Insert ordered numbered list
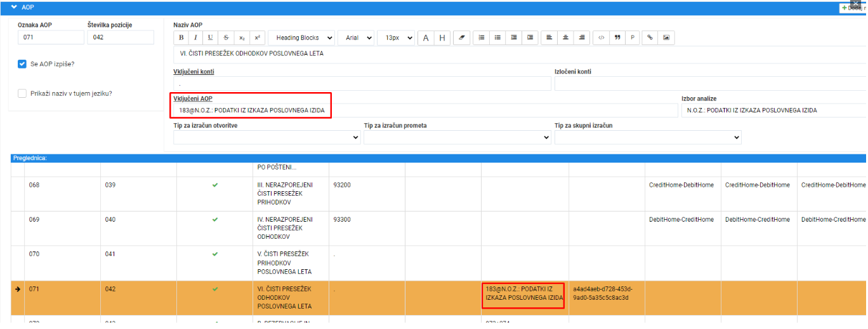Screen dimensions: 868x329 point(482,37)
